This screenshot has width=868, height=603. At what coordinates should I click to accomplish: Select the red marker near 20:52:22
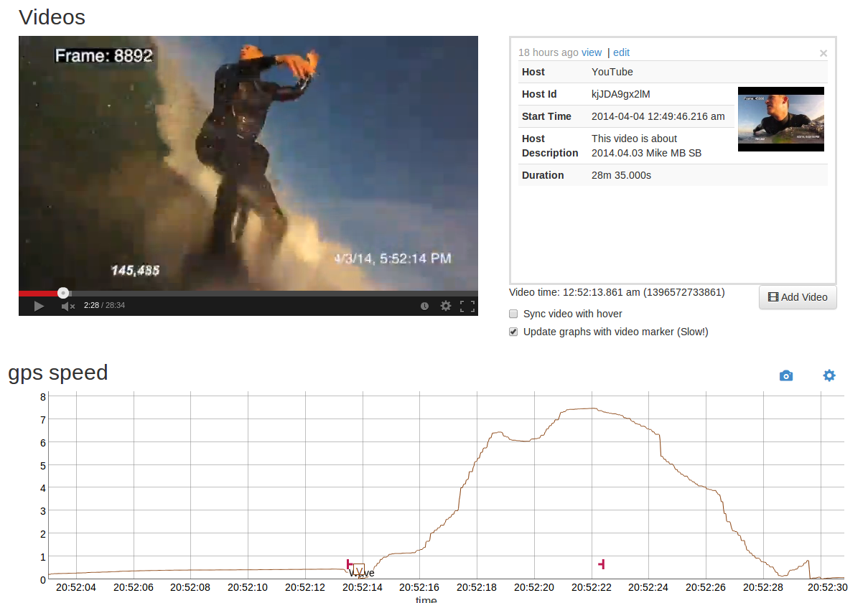(602, 564)
